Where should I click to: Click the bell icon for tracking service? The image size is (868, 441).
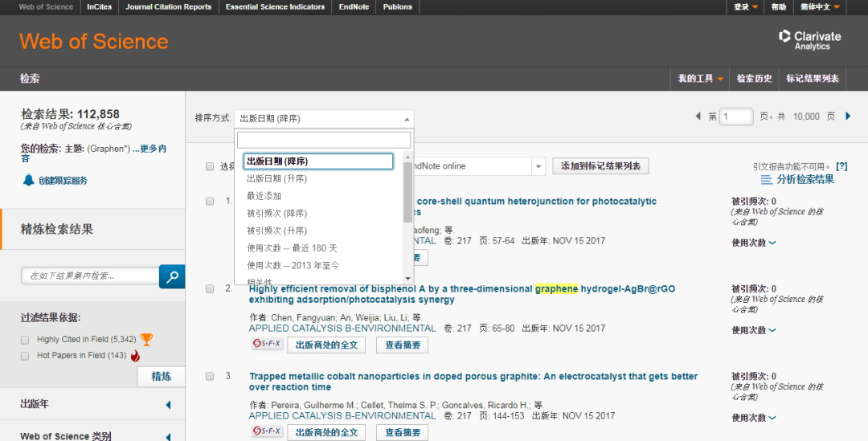(x=28, y=180)
